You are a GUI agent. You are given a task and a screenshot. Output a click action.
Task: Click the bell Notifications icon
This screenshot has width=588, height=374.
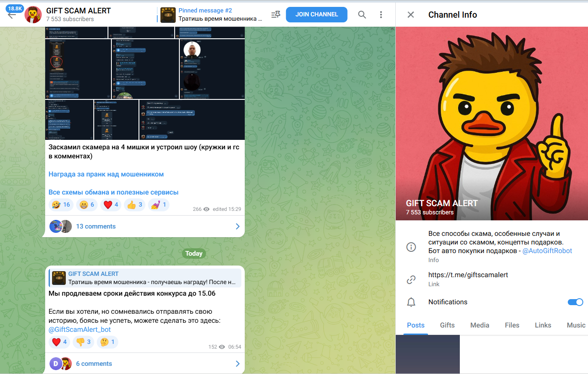411,302
